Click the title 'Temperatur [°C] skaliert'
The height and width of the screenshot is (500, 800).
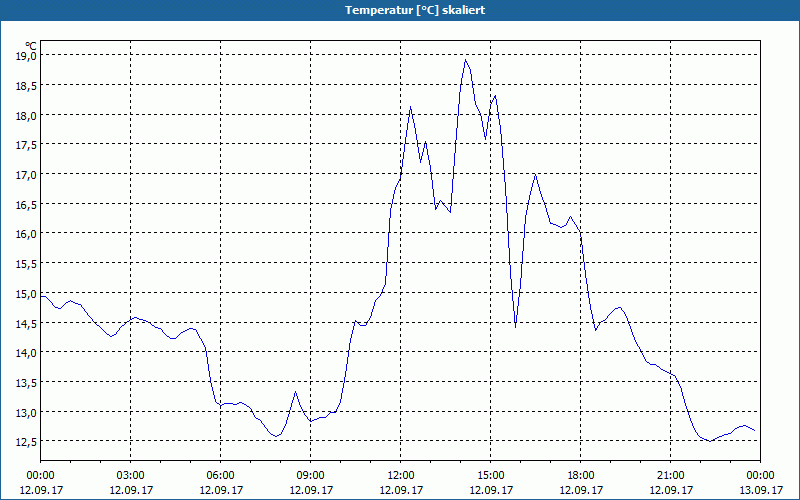(x=414, y=10)
